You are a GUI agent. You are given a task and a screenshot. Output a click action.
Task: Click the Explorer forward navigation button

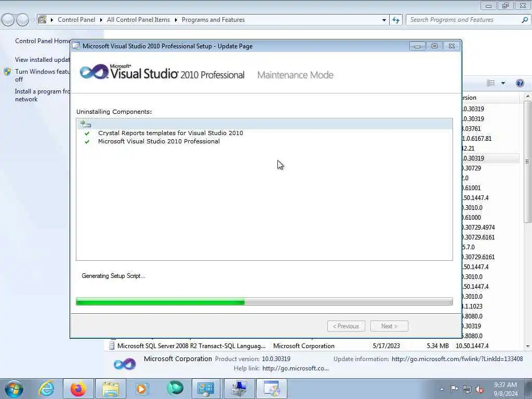[23, 20]
